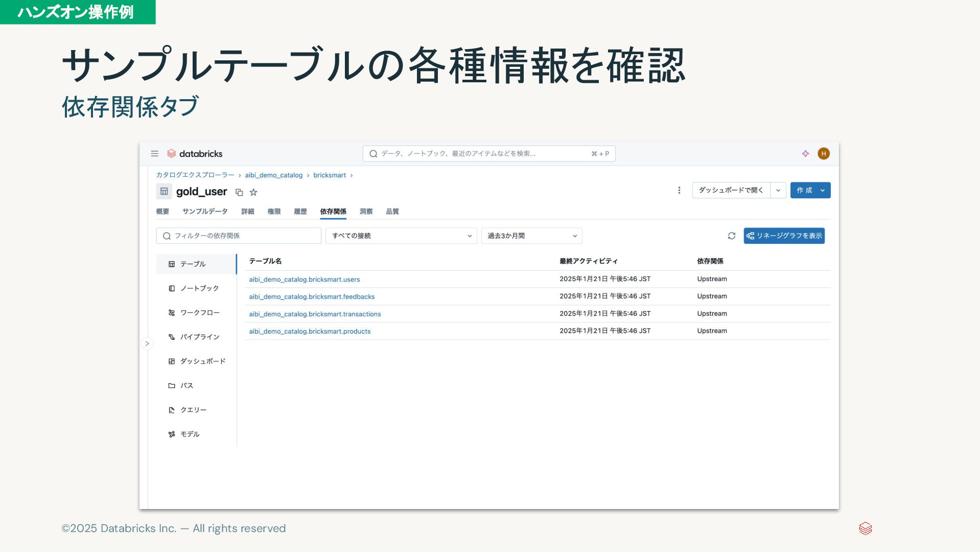Select the パス dependency category
Viewport: 980px width, 552px height.
point(196,385)
